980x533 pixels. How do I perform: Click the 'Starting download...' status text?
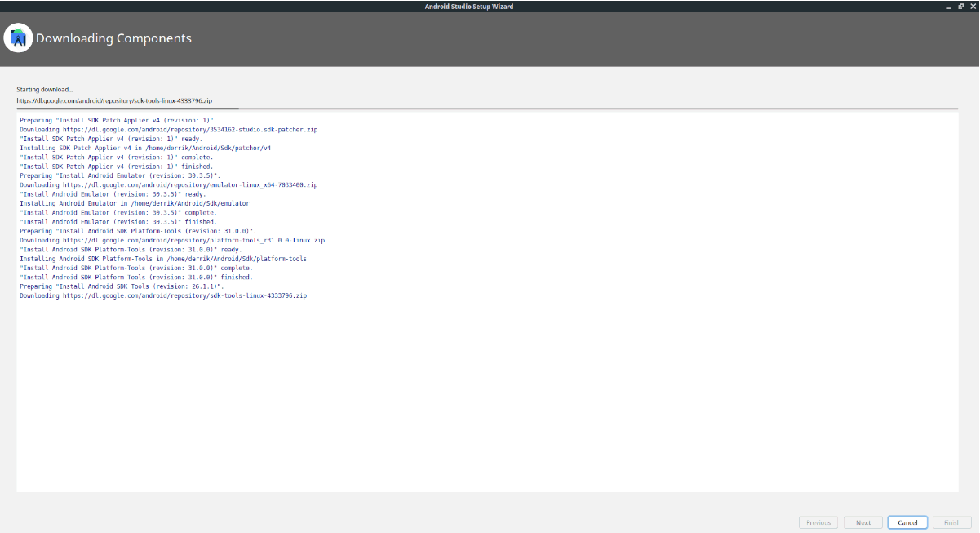point(45,89)
